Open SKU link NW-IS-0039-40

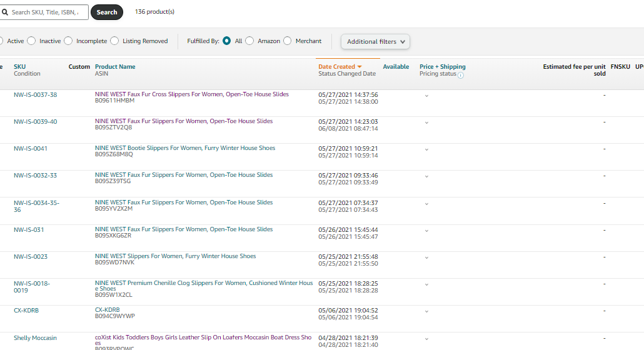pos(35,122)
